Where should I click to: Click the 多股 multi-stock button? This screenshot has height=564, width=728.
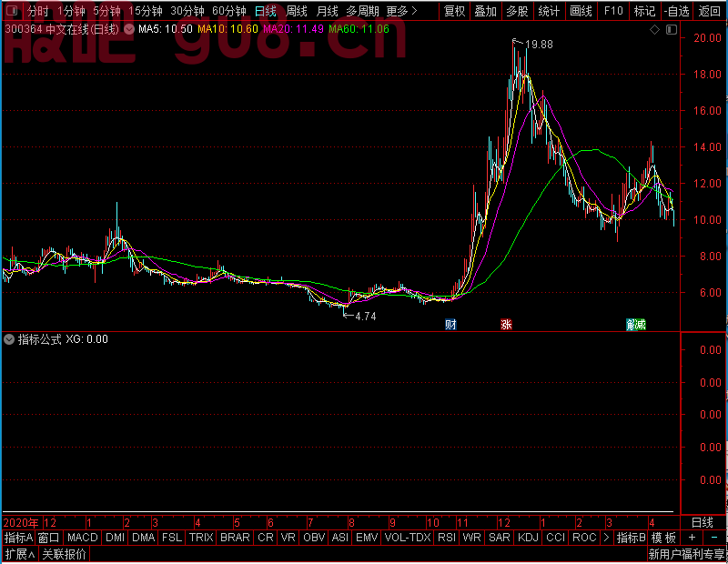517,11
